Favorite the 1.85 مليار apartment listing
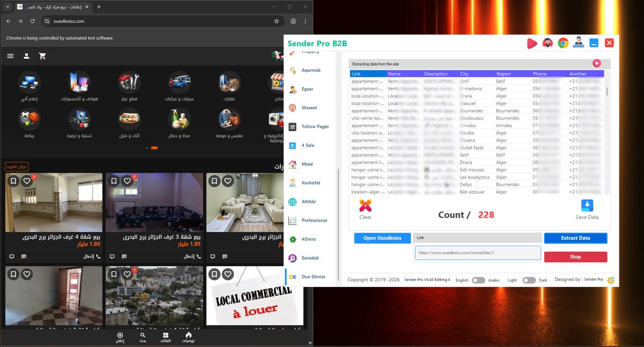Image resolution: width=644 pixels, height=347 pixels. pos(127,182)
